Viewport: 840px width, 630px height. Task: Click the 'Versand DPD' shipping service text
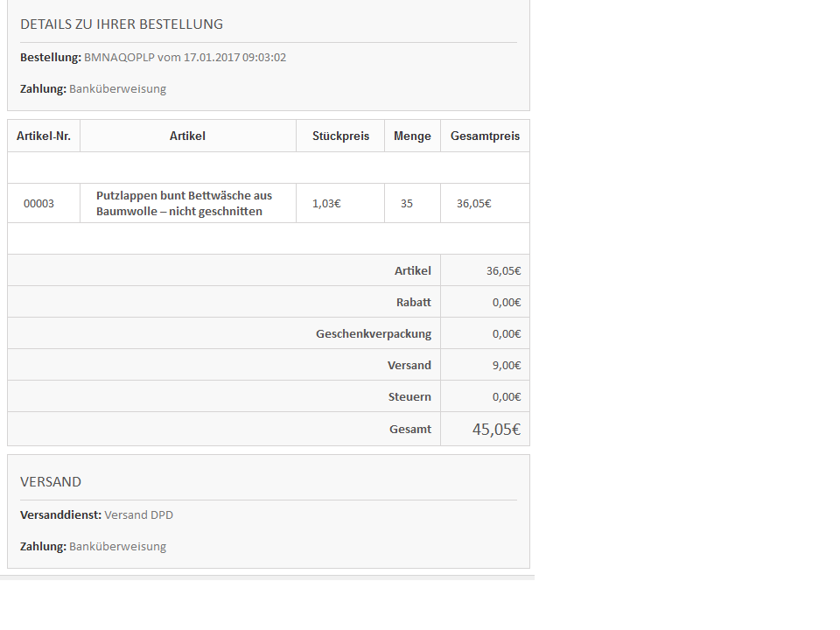(138, 514)
